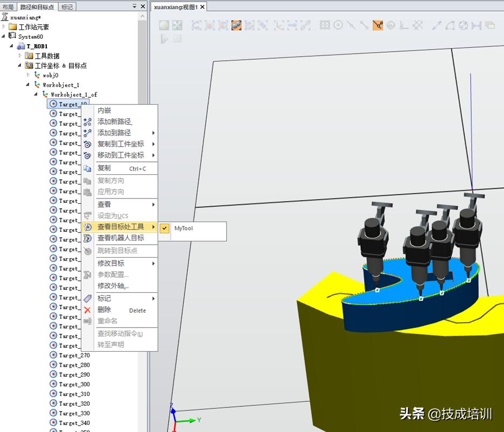504x432 pixels.
Task: Click the snap to grid icon
Action: coord(325,25)
